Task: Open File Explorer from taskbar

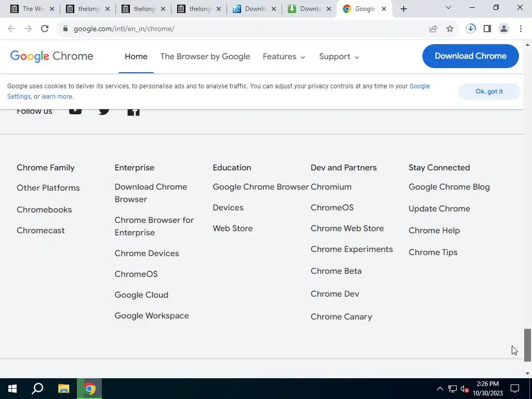Action: (63, 389)
